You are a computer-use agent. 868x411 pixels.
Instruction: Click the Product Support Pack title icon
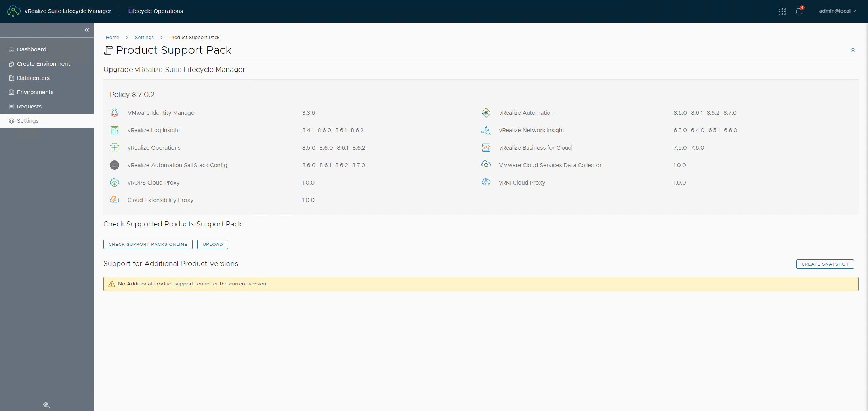coord(108,50)
